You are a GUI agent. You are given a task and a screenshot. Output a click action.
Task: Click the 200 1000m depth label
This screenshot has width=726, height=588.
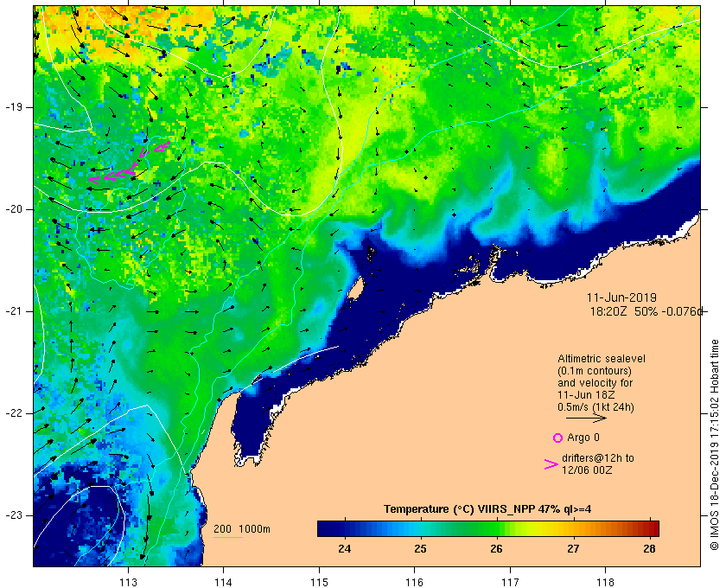click(x=242, y=529)
